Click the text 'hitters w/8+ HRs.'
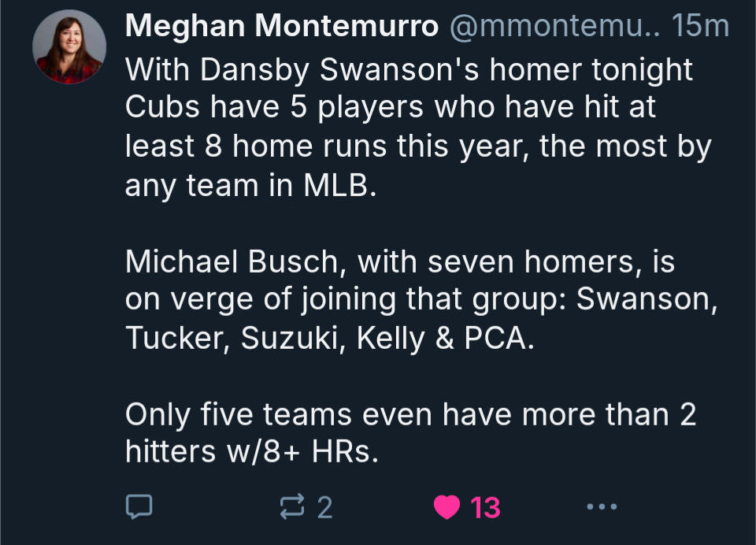The image size is (756, 545). 258,451
